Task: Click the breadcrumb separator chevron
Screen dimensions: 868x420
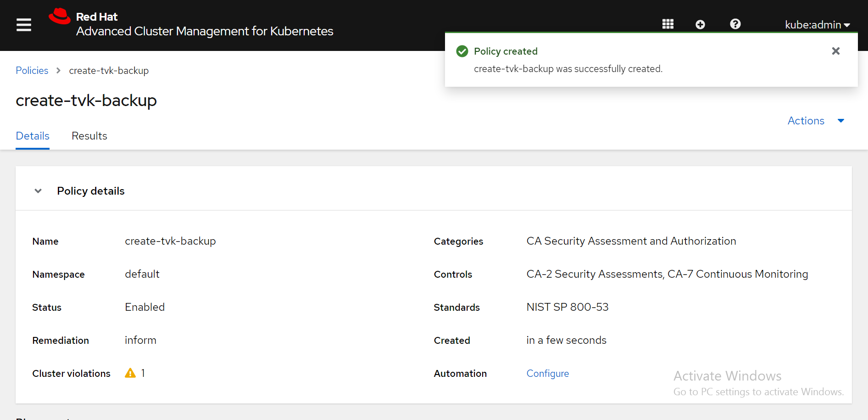Action: tap(58, 71)
